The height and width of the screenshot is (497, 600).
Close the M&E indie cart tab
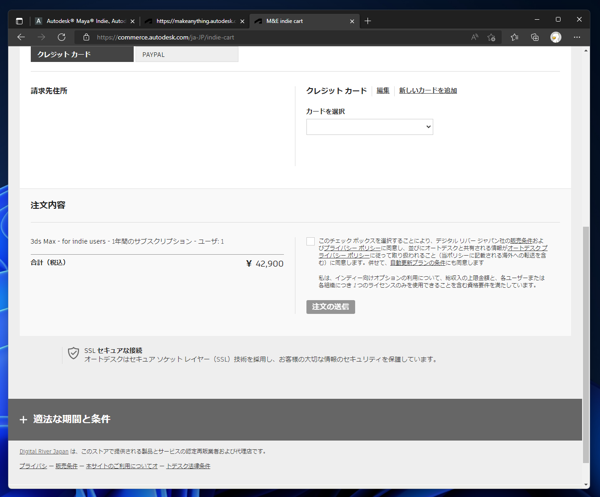pyautogui.click(x=352, y=21)
